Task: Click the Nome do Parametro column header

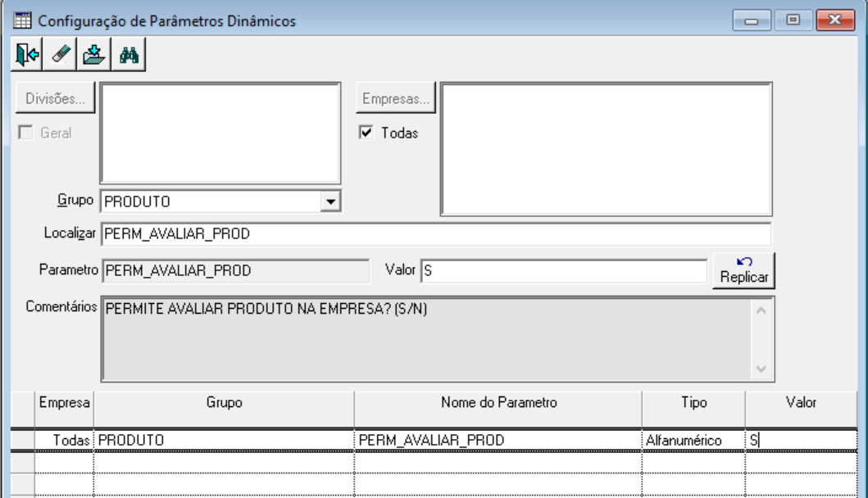Action: pos(498,409)
